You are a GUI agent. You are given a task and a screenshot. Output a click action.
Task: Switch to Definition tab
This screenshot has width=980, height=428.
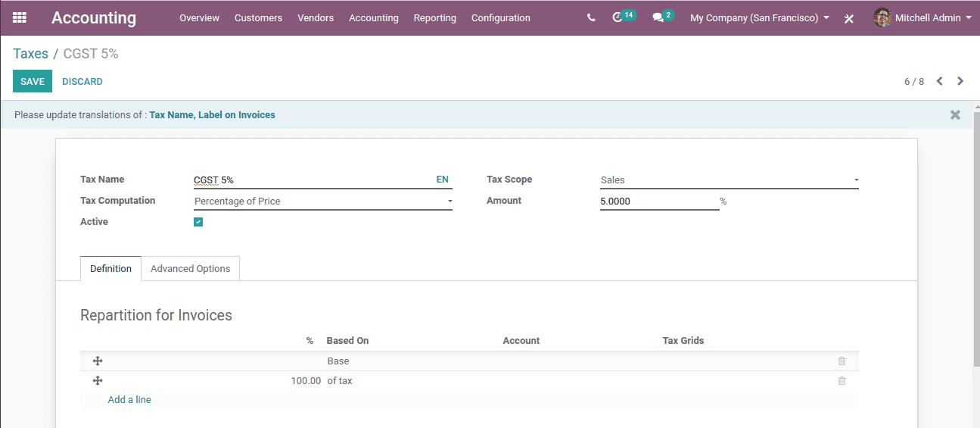point(110,268)
